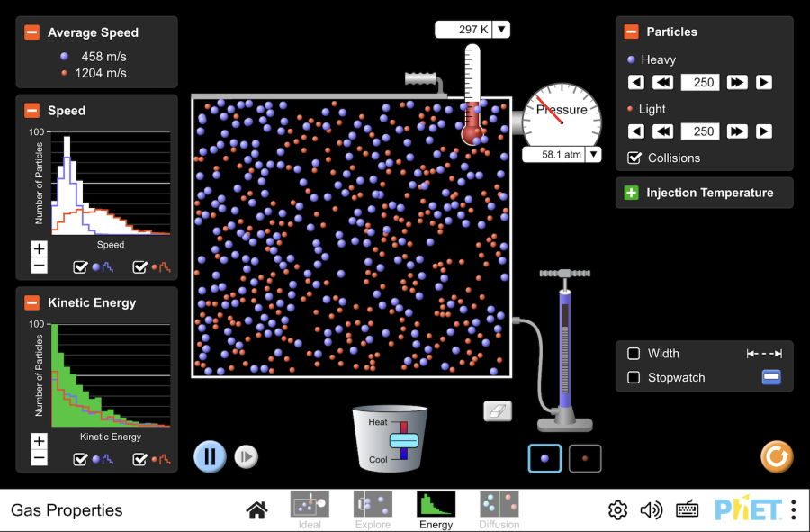
Task: Open keyboard shortcuts help
Action: tap(688, 510)
